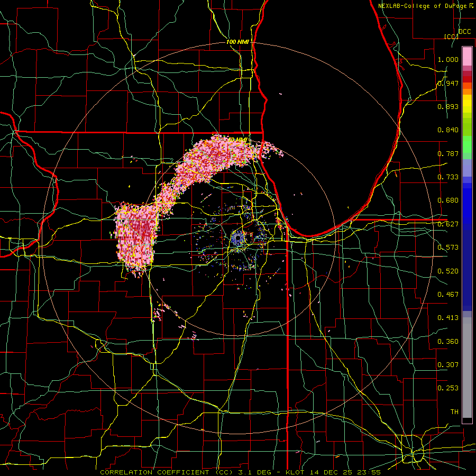Click the 0.733 legend value

tap(448, 177)
